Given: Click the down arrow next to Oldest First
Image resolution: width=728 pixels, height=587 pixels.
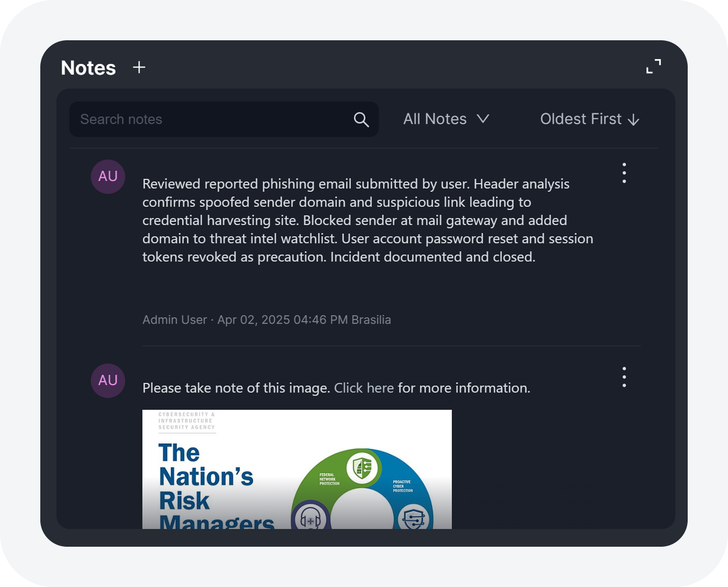Looking at the screenshot, I should pyautogui.click(x=634, y=120).
